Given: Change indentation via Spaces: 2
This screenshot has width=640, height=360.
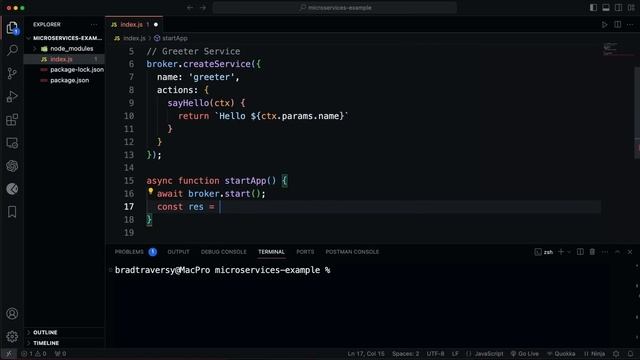Looking at the screenshot, I should tap(405, 354).
